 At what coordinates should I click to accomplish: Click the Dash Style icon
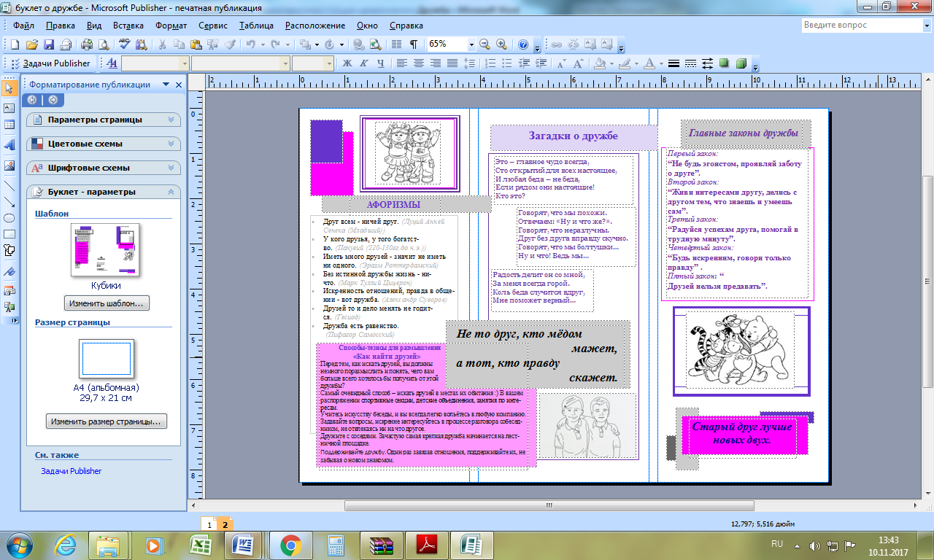tap(690, 63)
